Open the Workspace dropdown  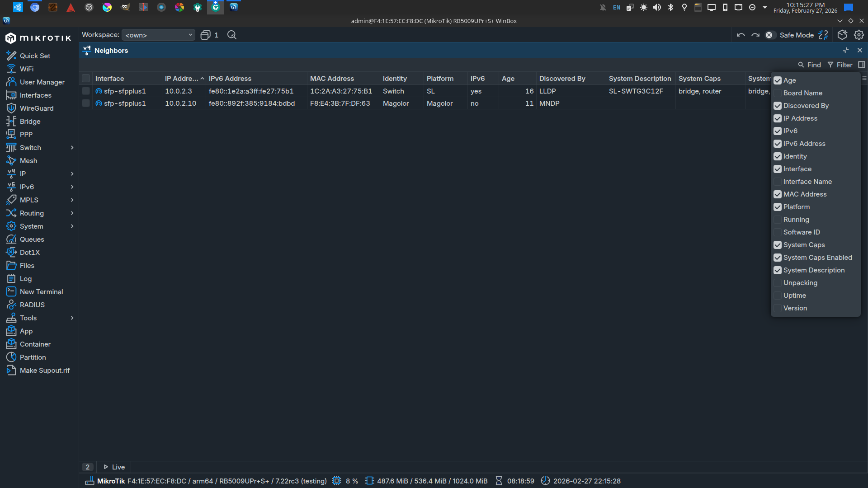(x=158, y=35)
